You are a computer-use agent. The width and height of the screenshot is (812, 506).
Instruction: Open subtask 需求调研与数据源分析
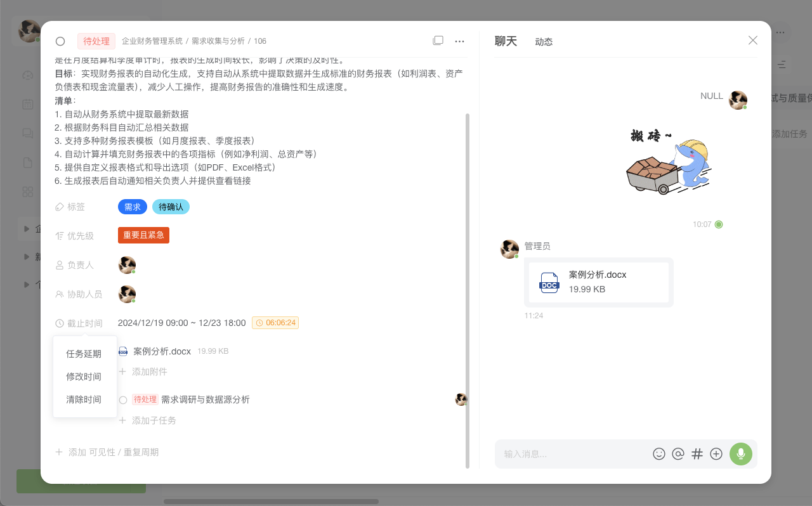pyautogui.click(x=206, y=399)
